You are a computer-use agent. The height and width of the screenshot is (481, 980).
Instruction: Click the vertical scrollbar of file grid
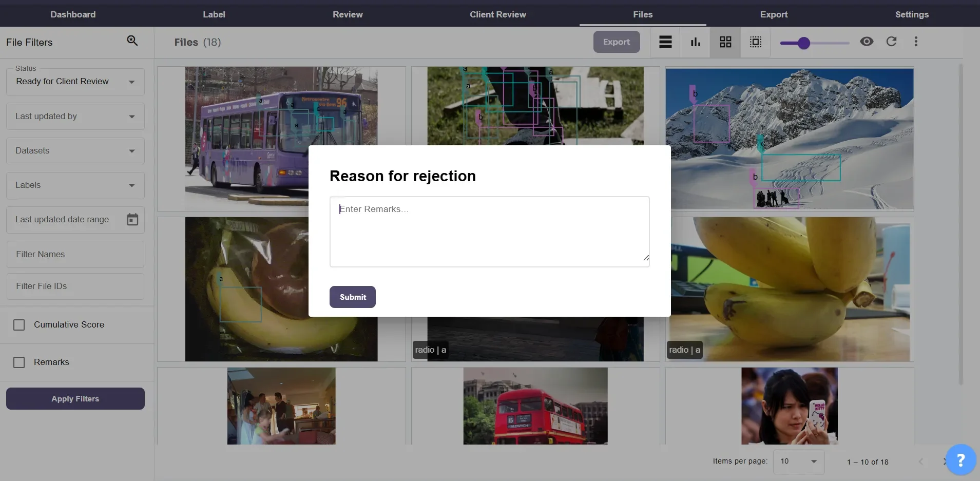pos(960,224)
